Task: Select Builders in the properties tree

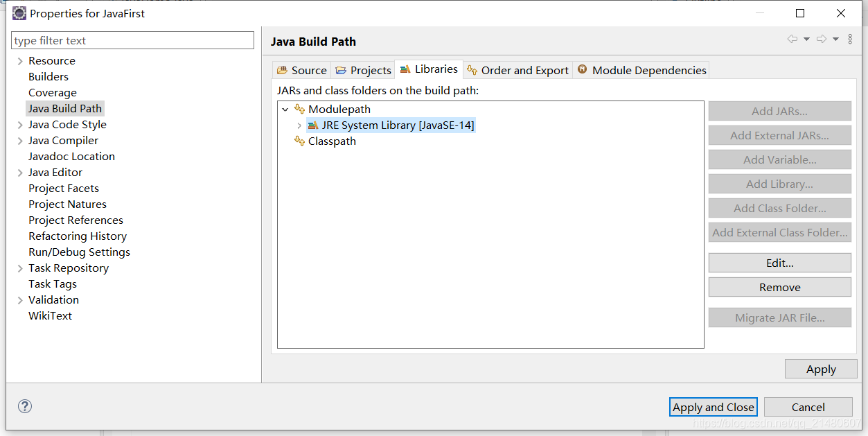Action: [x=48, y=77]
